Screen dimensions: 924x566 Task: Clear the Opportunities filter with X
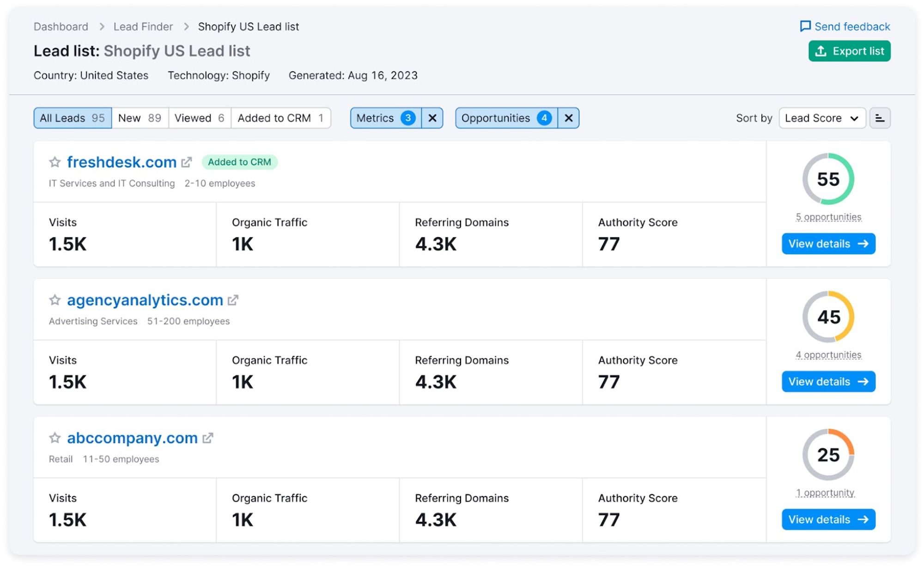[569, 118]
